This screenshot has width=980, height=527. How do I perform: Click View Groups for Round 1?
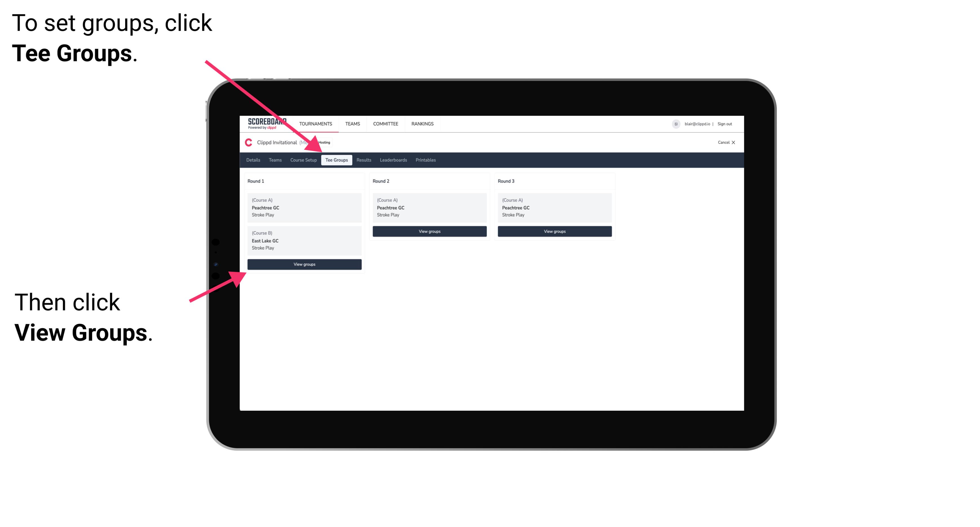(x=305, y=264)
